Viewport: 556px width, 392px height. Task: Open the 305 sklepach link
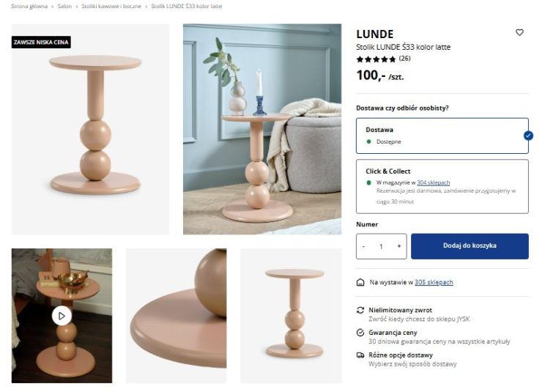point(434,282)
